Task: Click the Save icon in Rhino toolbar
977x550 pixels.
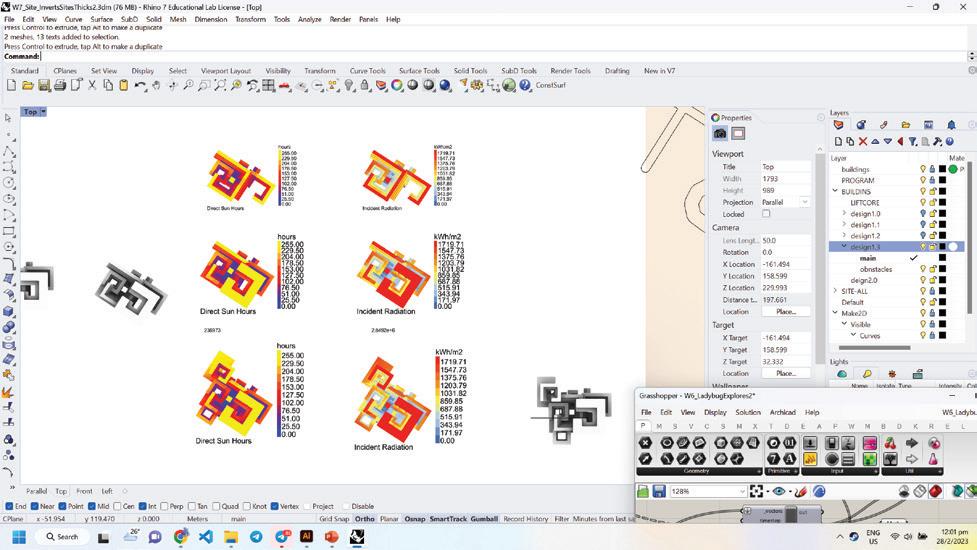Action: (44, 85)
